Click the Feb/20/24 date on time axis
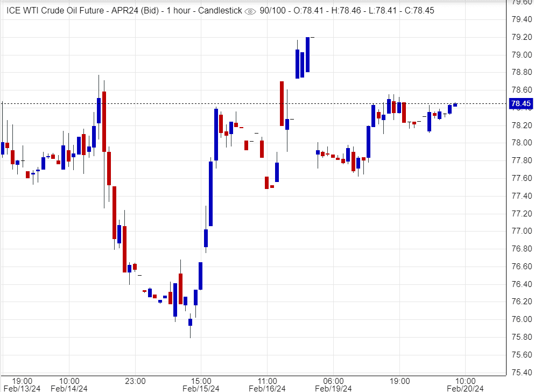Viewport: 534px width, 392px height. point(466,388)
